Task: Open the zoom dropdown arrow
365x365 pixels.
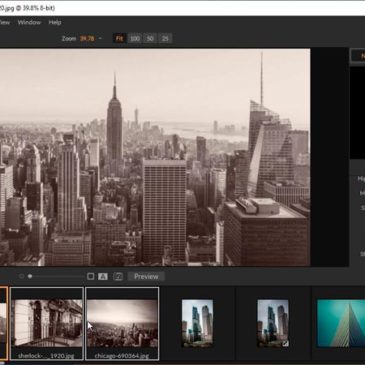Action: 100,38
